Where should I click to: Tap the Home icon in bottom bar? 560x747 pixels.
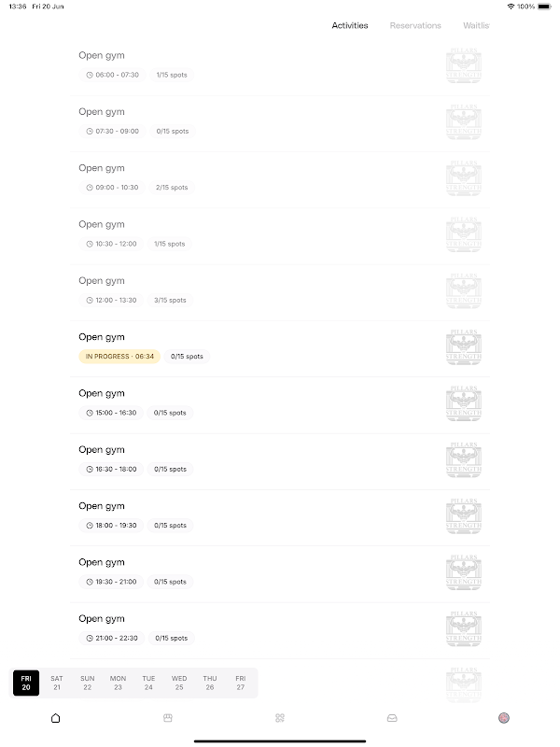56,718
